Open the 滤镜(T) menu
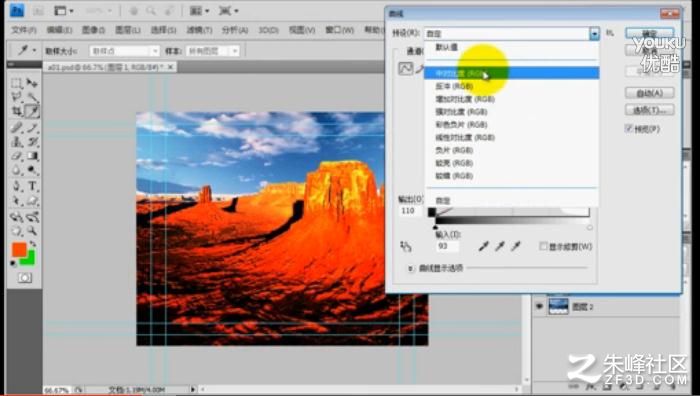 point(199,30)
